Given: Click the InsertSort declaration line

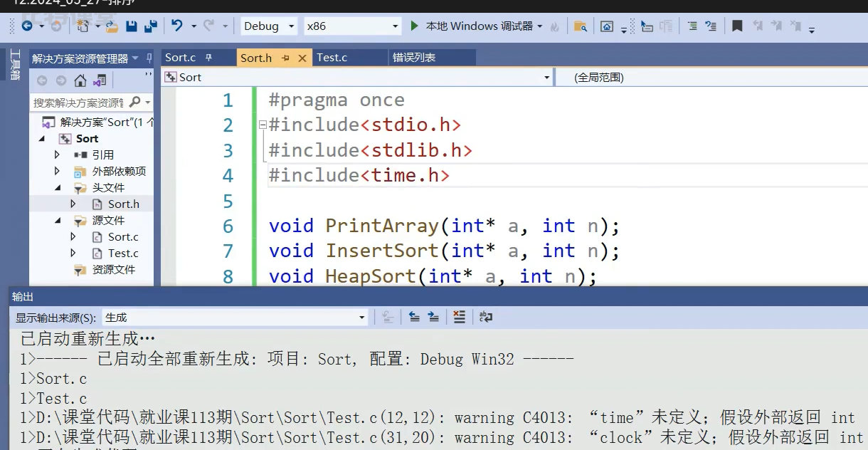Looking at the screenshot, I should click(x=445, y=251).
